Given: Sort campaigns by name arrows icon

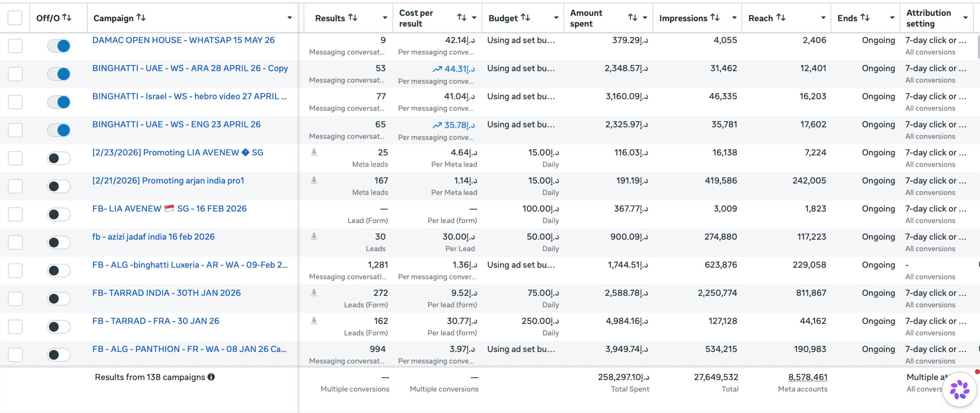Looking at the screenshot, I should coord(141,18).
